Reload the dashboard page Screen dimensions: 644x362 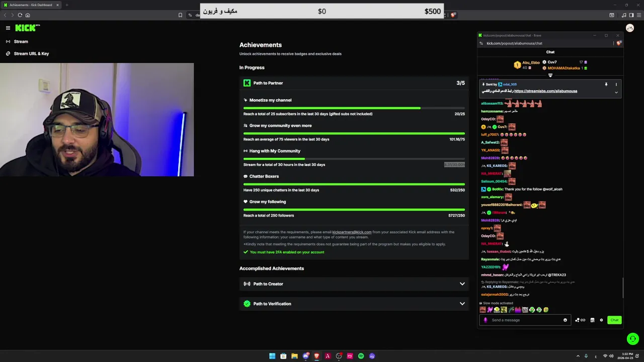coord(20,15)
